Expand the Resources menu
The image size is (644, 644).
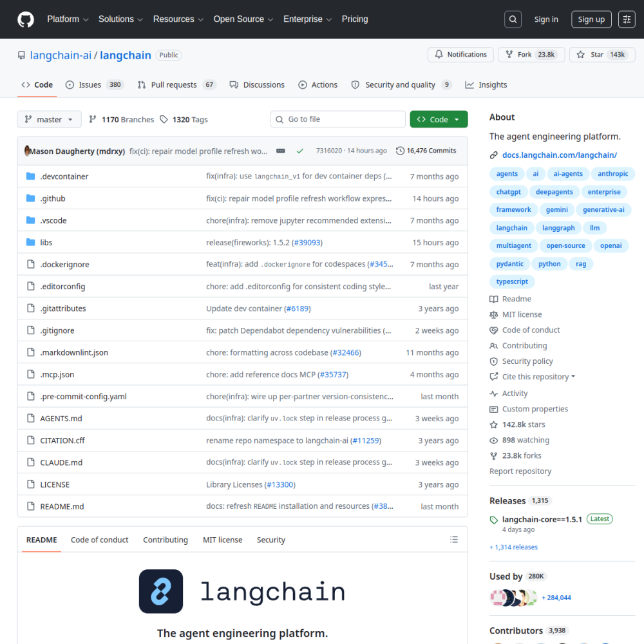(x=178, y=19)
